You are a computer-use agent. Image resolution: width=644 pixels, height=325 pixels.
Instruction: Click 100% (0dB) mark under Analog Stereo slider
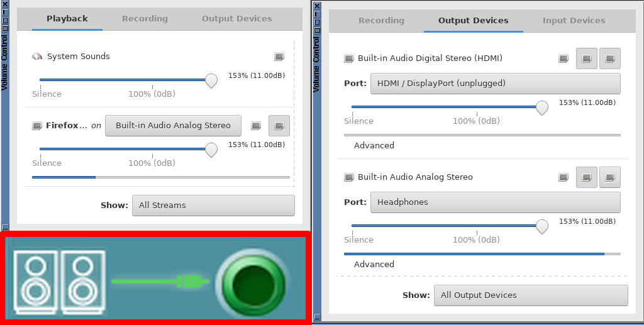click(x=477, y=240)
